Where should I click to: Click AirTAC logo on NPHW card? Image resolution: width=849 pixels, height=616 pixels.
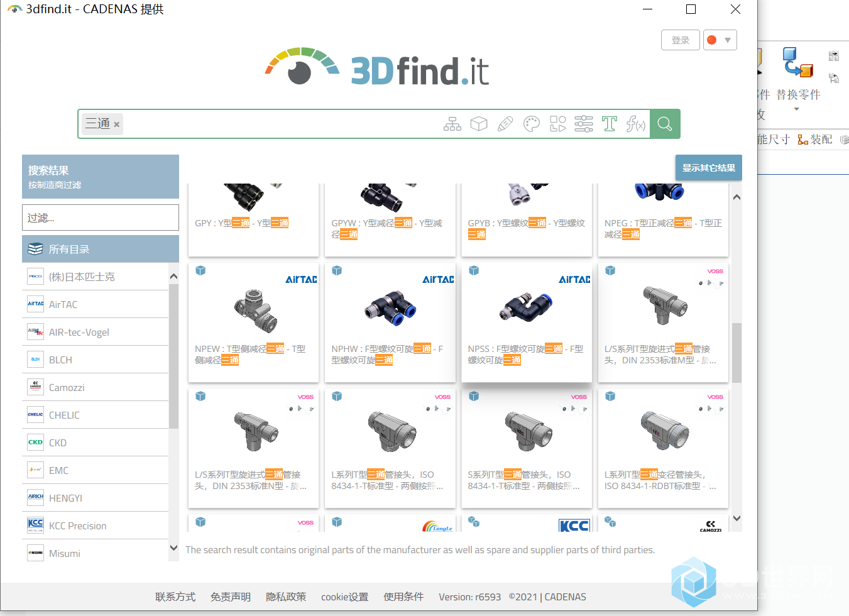pyautogui.click(x=438, y=279)
